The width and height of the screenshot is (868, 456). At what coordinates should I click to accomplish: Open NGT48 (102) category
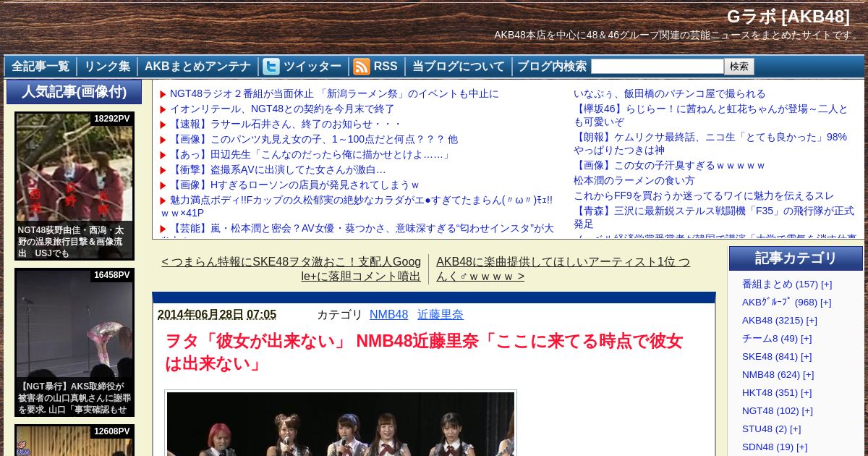pyautogui.click(x=770, y=410)
